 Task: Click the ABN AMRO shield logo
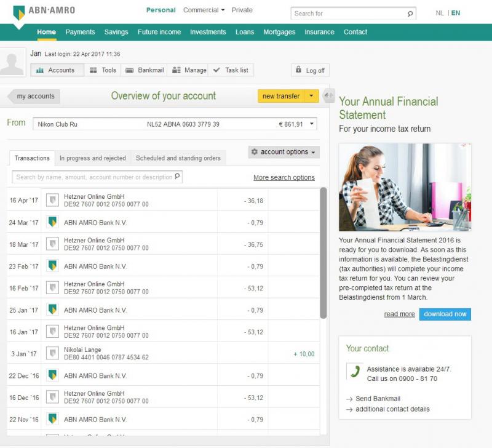click(19, 12)
